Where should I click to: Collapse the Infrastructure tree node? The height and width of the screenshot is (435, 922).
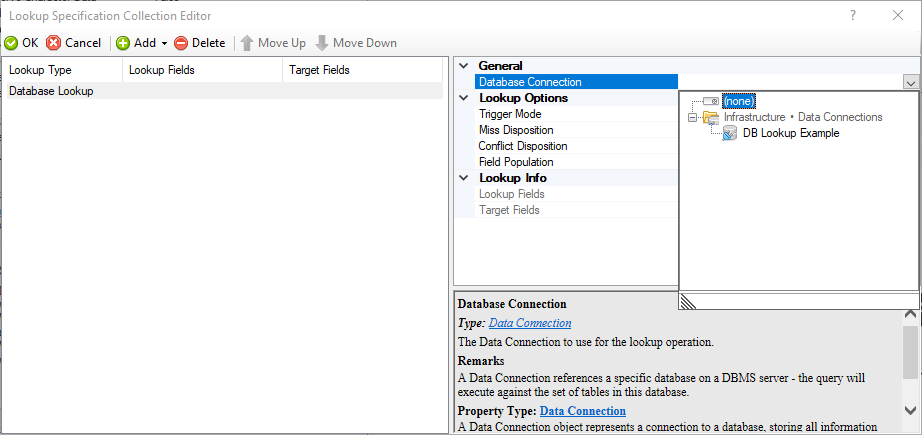[691, 117]
